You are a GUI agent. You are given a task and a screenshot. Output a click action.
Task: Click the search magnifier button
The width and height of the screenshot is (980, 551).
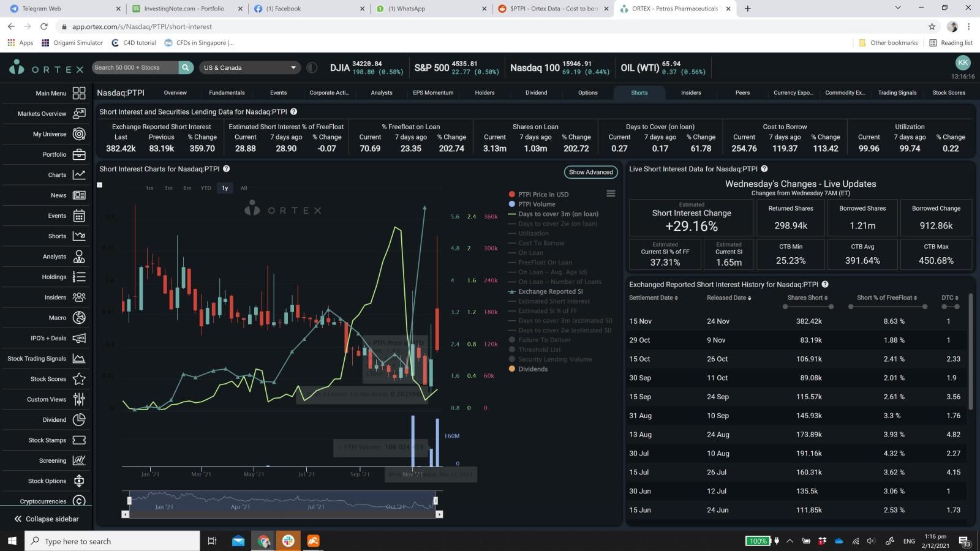click(186, 67)
